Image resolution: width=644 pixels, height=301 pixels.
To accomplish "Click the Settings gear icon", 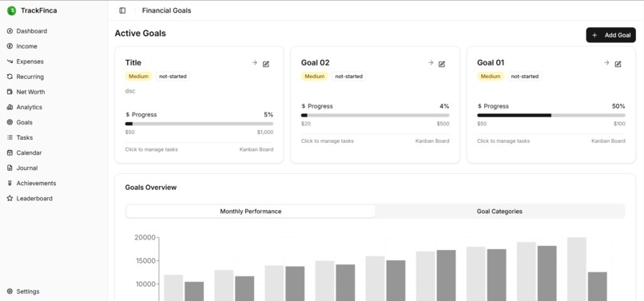I will click(10, 291).
